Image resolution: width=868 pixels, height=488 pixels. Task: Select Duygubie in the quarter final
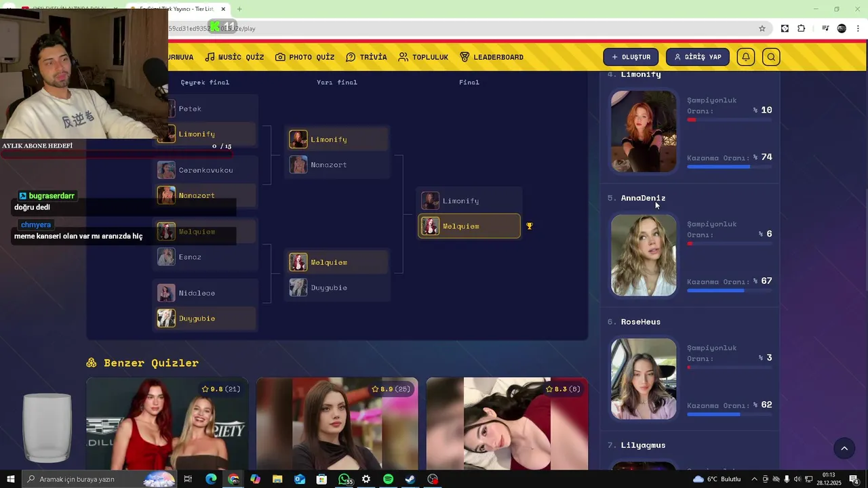pyautogui.click(x=207, y=319)
